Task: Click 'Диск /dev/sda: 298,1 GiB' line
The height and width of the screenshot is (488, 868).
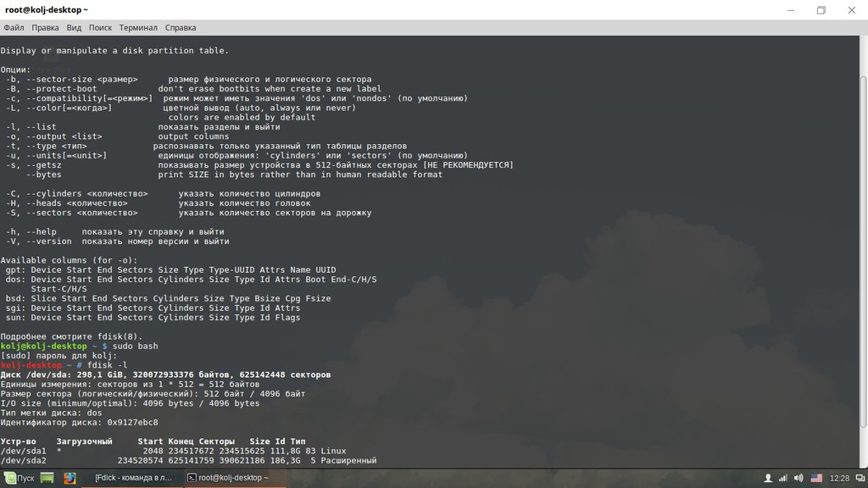Action: tap(165, 374)
